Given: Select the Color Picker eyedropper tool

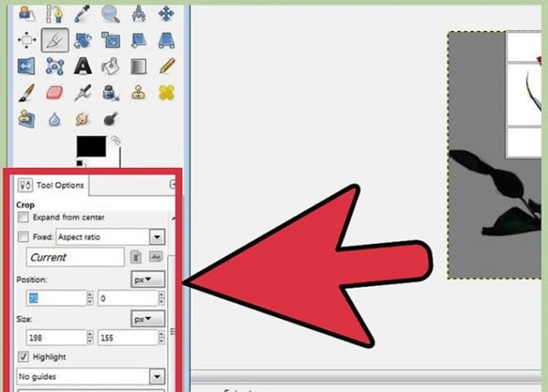Looking at the screenshot, I should coord(83,14).
